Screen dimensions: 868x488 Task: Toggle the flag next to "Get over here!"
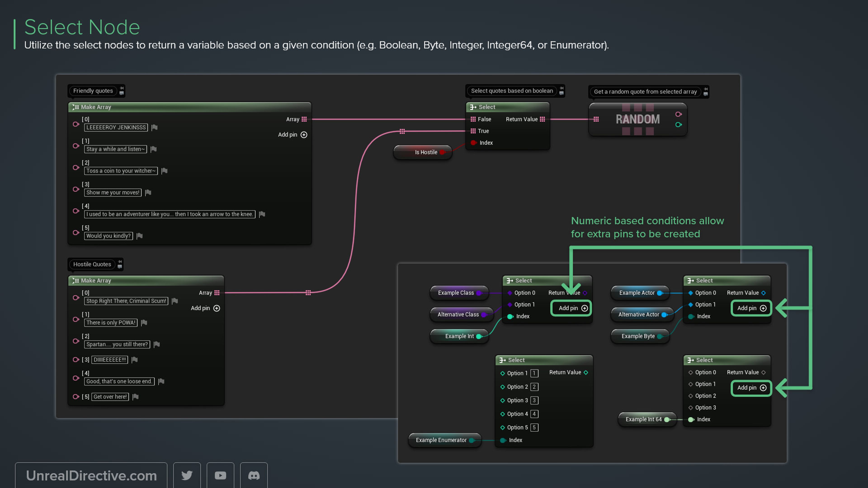[x=135, y=396]
